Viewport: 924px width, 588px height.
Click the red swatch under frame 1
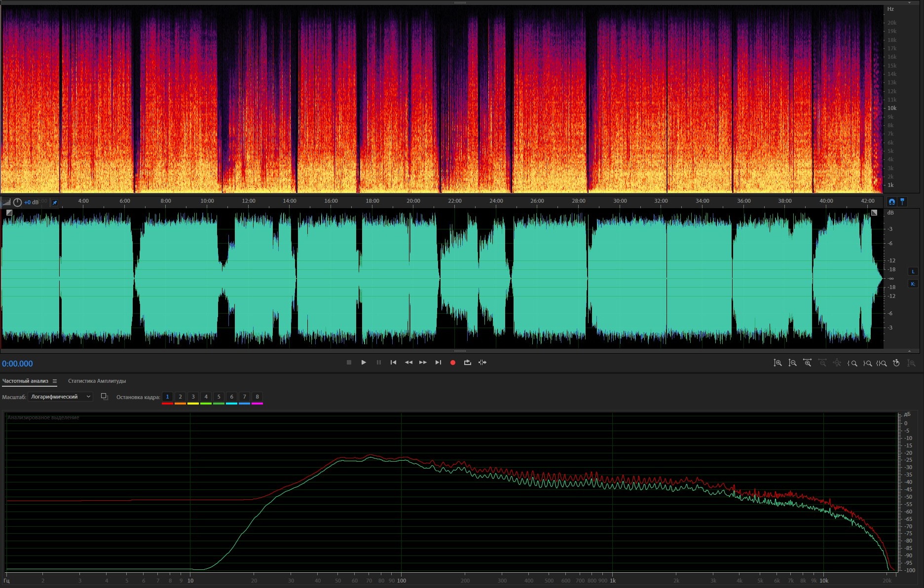pos(167,404)
